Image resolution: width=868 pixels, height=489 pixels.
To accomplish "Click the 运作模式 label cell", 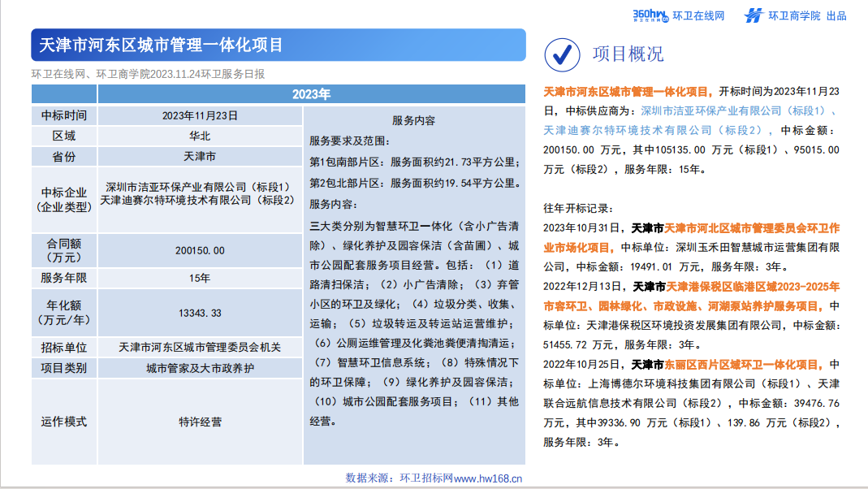I will [x=64, y=422].
